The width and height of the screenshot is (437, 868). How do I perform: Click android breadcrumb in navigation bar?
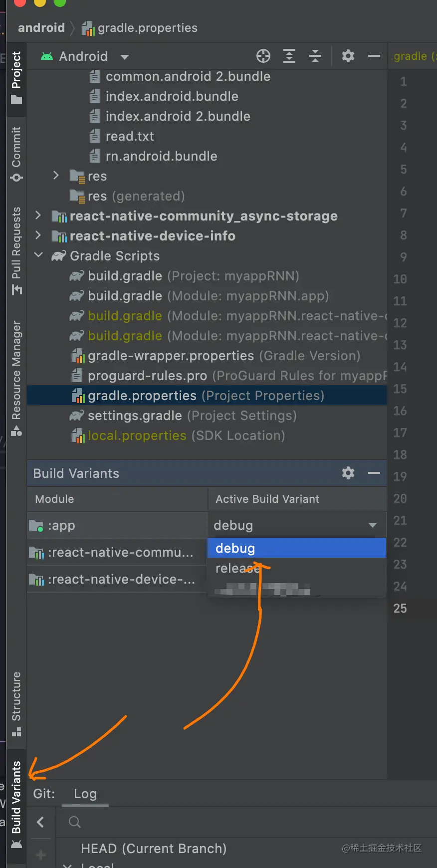pos(41,27)
